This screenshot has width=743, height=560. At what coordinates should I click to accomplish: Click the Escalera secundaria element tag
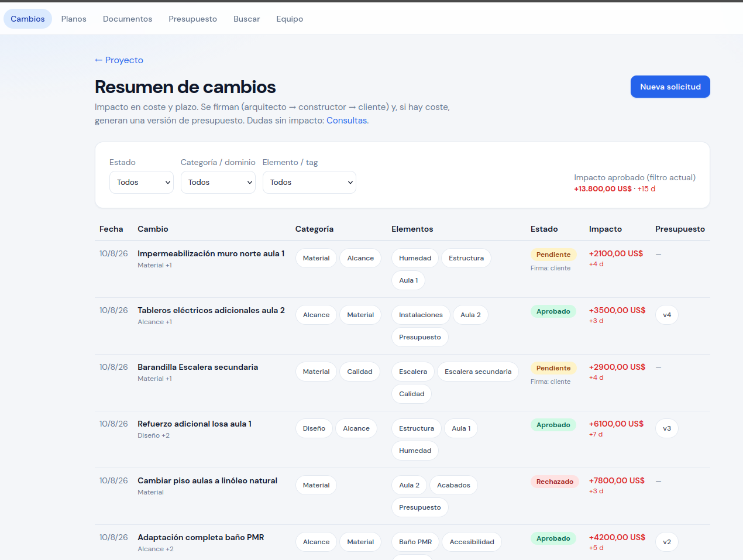point(478,372)
